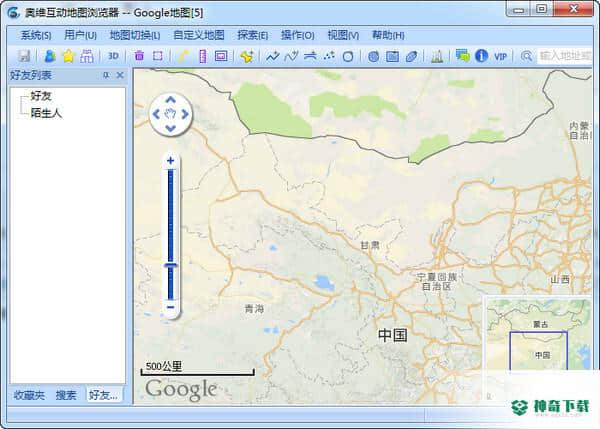Click the purple framed screenshot icon
The width and height of the screenshot is (600, 429).
coord(221,56)
